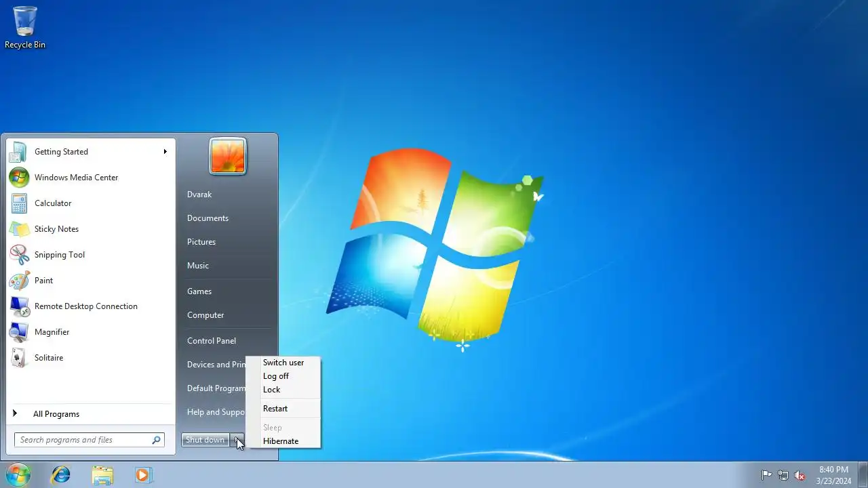Click the network tray icon
868x488 pixels.
click(783, 475)
